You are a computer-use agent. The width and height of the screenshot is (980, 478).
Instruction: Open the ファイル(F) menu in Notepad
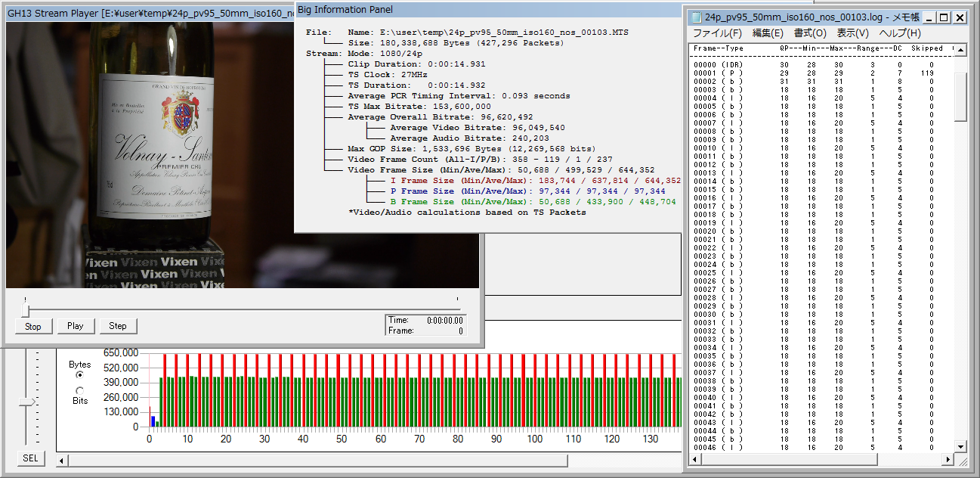pos(717,33)
